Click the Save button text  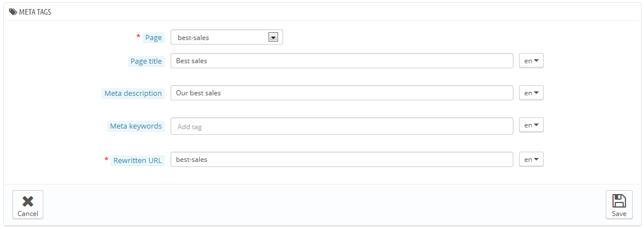point(619,213)
